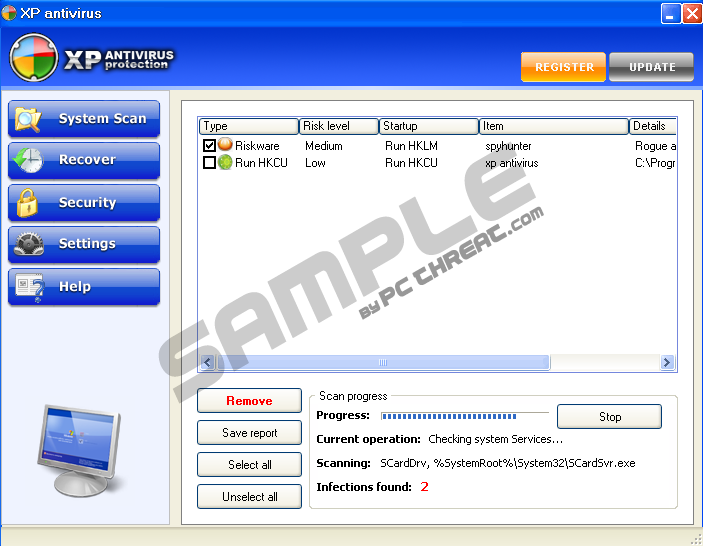Image resolution: width=703 pixels, height=546 pixels.
Task: Click the Rogue details cell
Action: (x=655, y=146)
